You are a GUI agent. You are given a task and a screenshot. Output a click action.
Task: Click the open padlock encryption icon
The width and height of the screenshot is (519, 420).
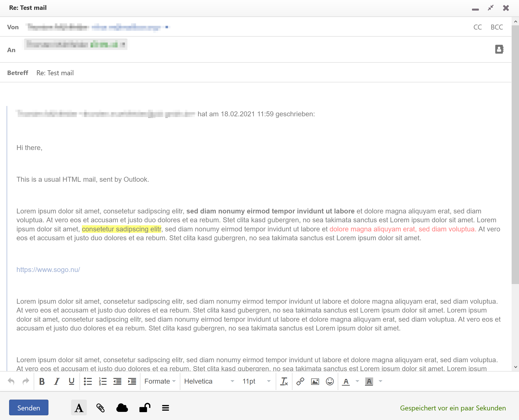(145, 408)
